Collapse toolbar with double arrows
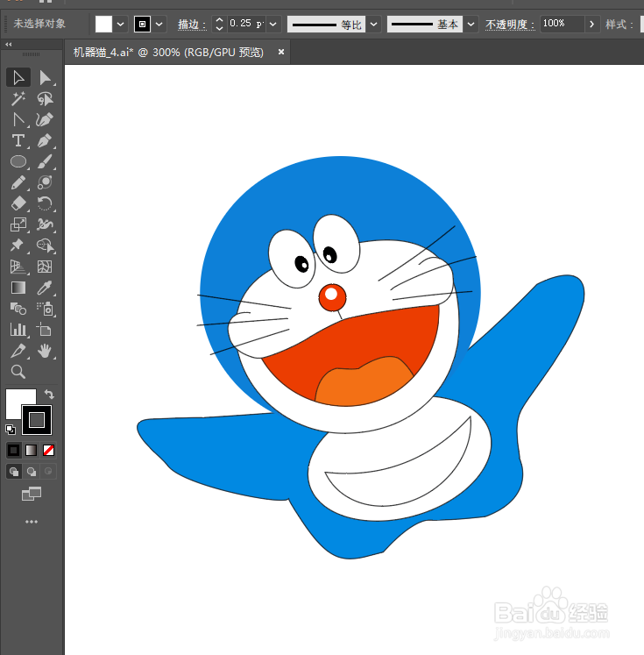The height and width of the screenshot is (655, 644). [9, 44]
